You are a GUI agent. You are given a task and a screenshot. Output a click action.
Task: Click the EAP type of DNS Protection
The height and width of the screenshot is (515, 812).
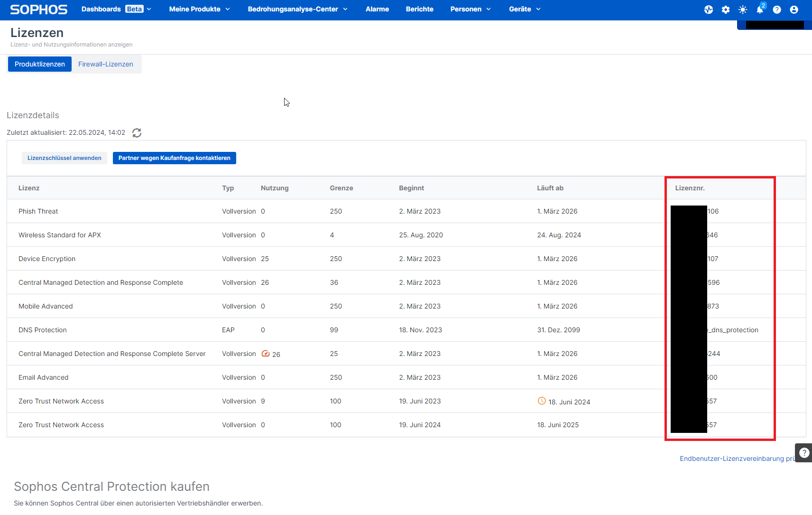click(228, 330)
